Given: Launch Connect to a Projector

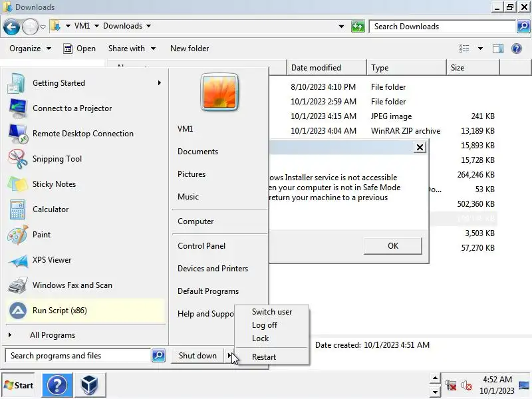Looking at the screenshot, I should coord(85,108).
